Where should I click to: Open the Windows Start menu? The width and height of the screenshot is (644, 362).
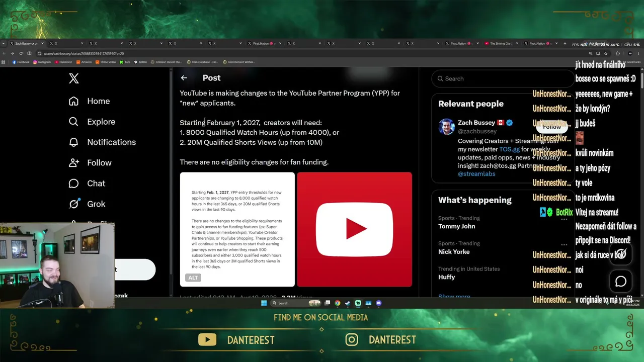point(264,303)
